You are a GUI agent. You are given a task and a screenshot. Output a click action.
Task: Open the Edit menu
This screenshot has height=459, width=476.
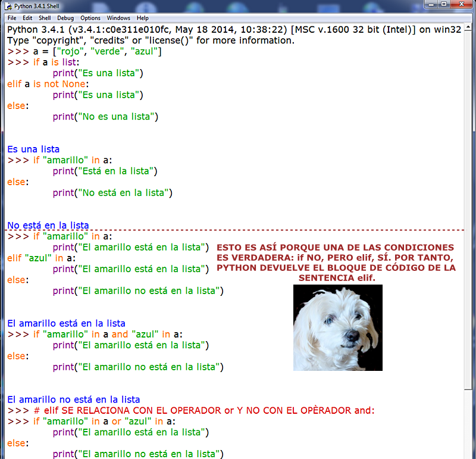27,18
